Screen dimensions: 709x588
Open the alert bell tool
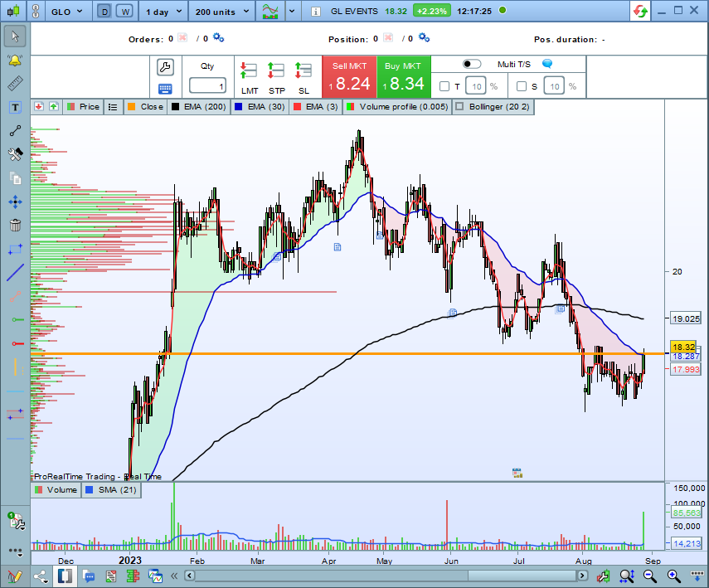[x=15, y=61]
